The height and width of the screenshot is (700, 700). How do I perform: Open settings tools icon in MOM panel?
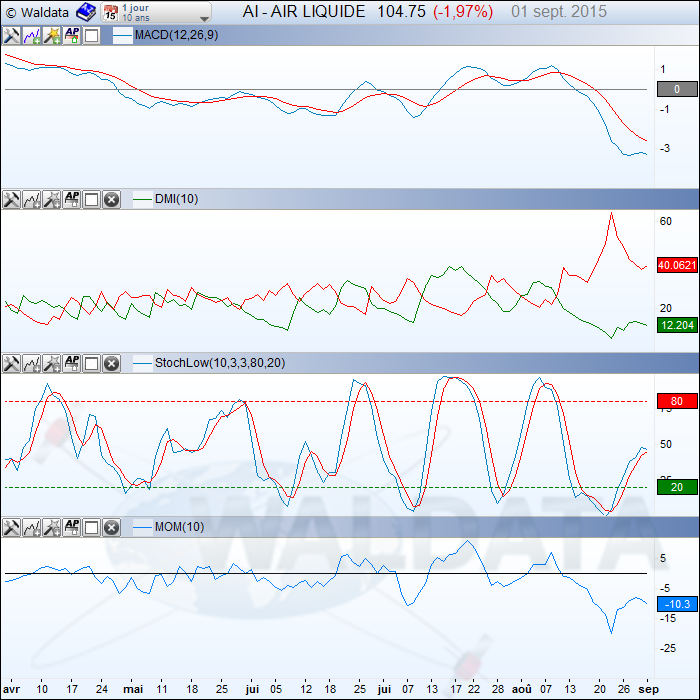11,527
